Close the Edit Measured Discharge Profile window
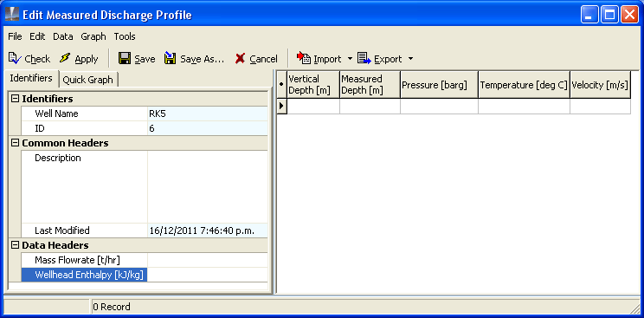Viewport: 644px width, 318px height. coord(629,15)
